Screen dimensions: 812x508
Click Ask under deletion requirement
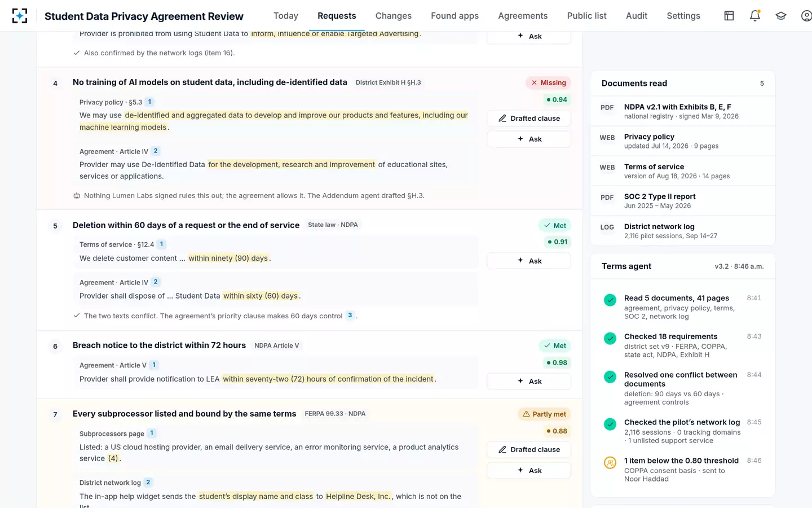529,261
